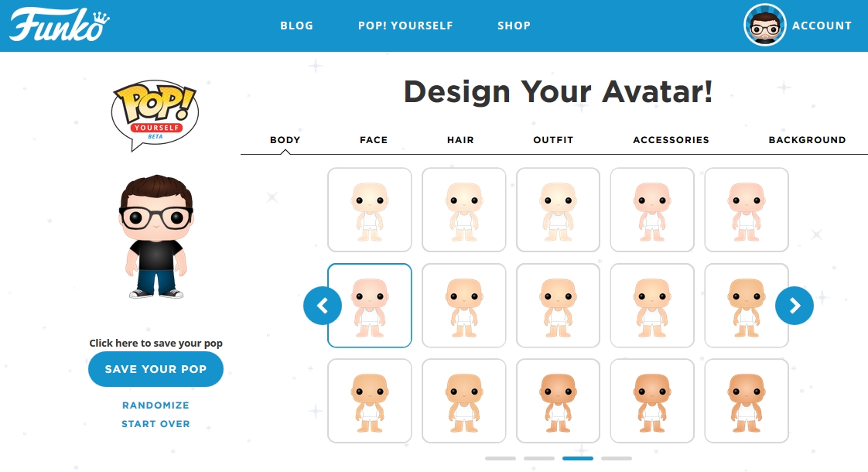The width and height of the screenshot is (868, 472).
Task: Open the Accessories tab
Action: click(x=671, y=140)
